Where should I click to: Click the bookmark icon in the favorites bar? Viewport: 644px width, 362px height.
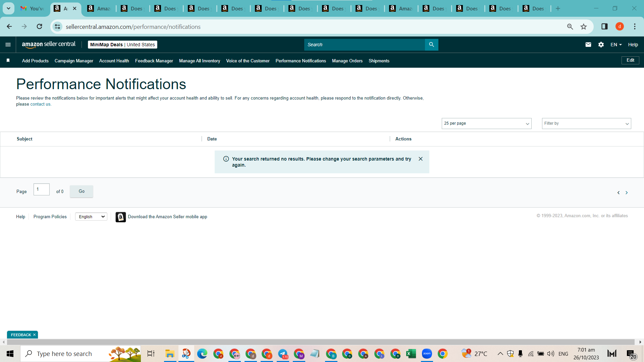click(x=8, y=60)
